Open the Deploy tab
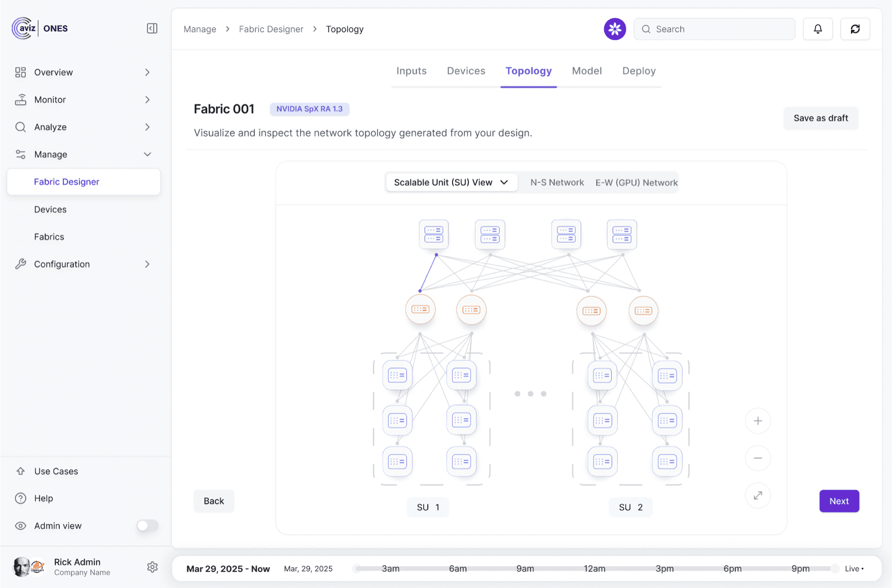This screenshot has width=892, height=588. click(638, 71)
